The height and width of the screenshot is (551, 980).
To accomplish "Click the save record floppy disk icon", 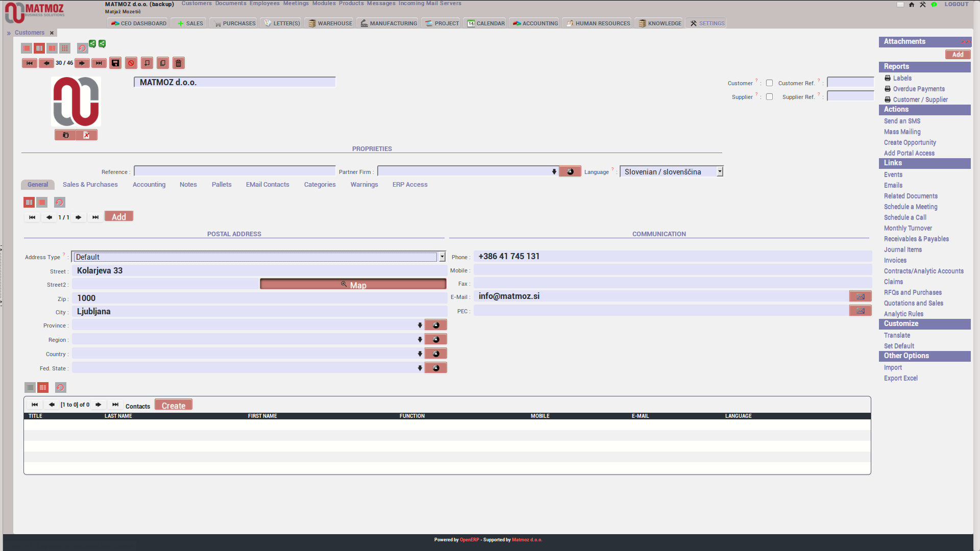I will pos(115,63).
